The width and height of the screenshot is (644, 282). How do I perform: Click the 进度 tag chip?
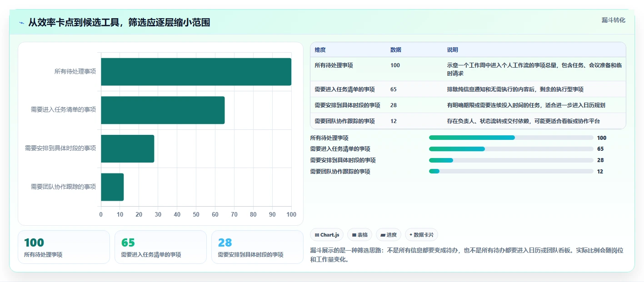point(389,235)
